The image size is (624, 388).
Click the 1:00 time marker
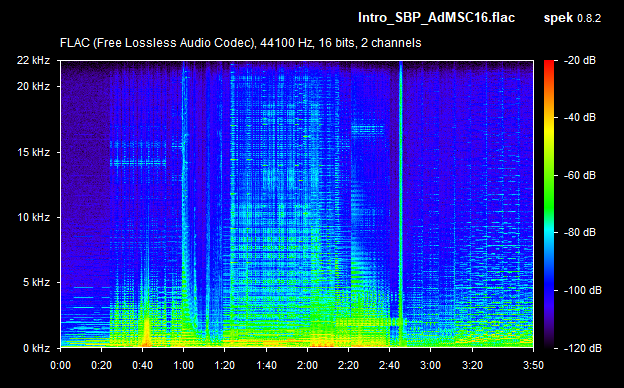click(x=183, y=365)
